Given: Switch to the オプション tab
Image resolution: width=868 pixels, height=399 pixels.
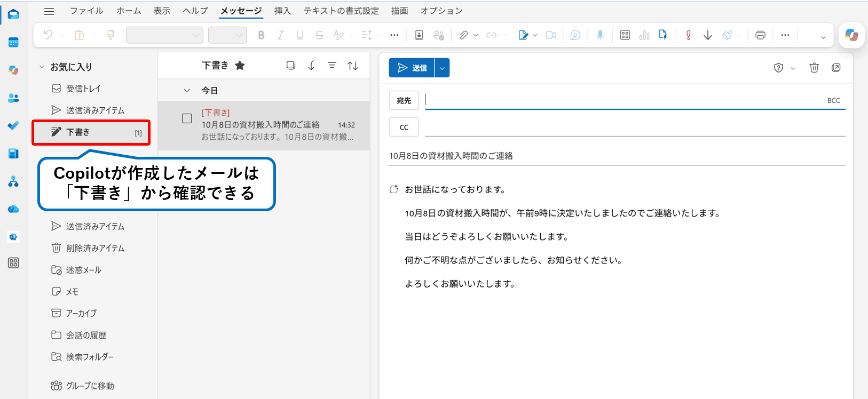Looking at the screenshot, I should 441,11.
